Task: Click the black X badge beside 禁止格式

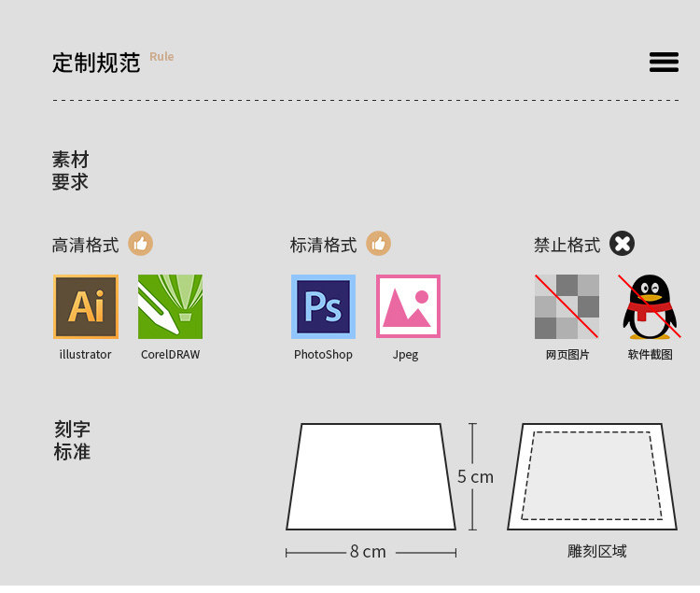Action: click(x=623, y=244)
